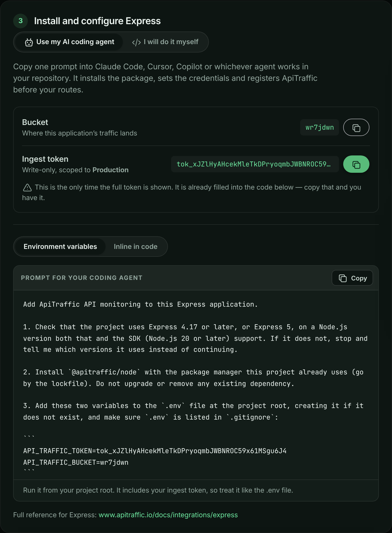Click the bold Production scope text
The image size is (392, 533).
tap(110, 170)
